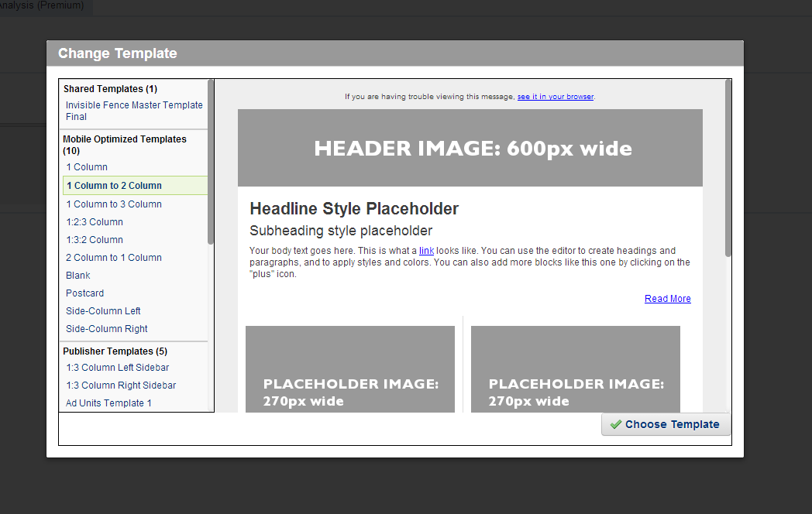Choose the Side-Column Right template

click(x=106, y=329)
